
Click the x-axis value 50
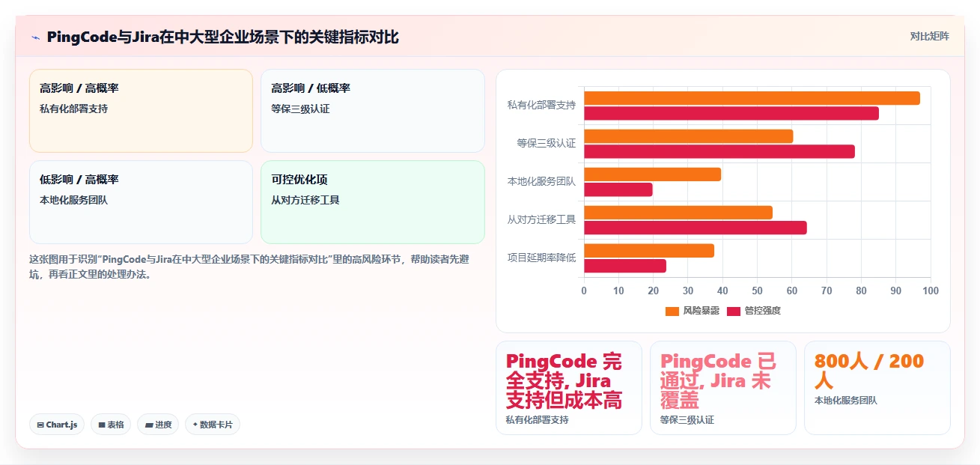tap(758, 291)
